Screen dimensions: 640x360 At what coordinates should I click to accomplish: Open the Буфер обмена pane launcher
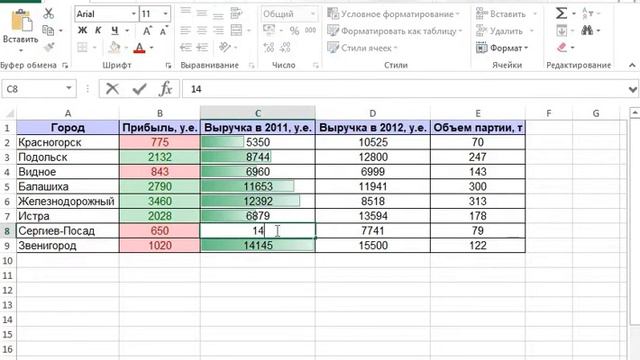point(65,65)
